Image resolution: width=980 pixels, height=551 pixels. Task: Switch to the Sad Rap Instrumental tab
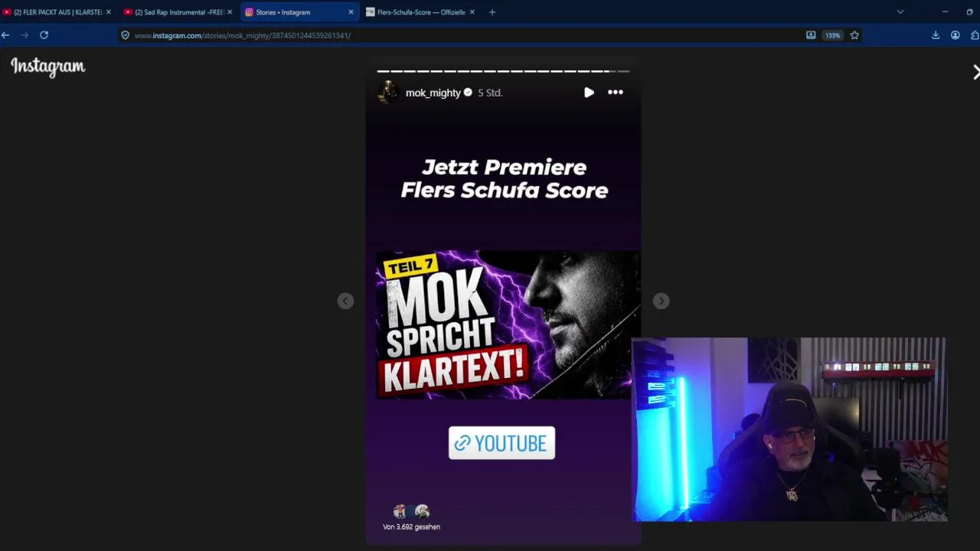click(173, 12)
